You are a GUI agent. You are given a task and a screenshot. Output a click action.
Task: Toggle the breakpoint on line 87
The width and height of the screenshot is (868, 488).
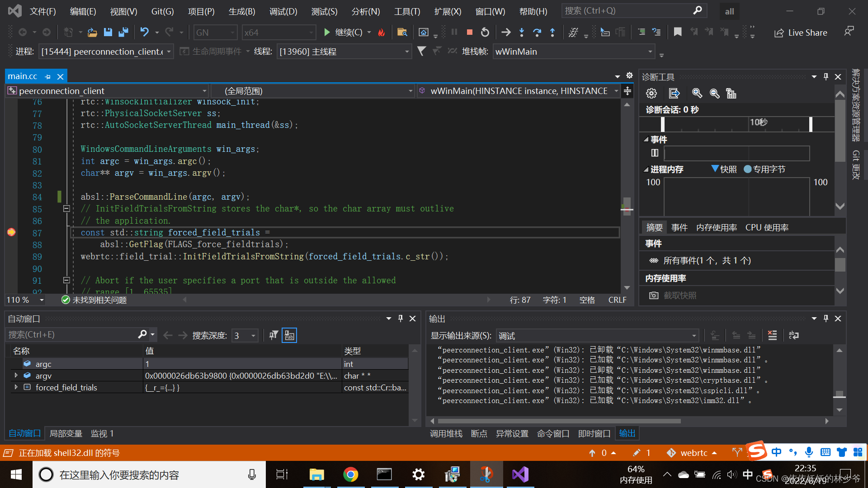coord(11,232)
